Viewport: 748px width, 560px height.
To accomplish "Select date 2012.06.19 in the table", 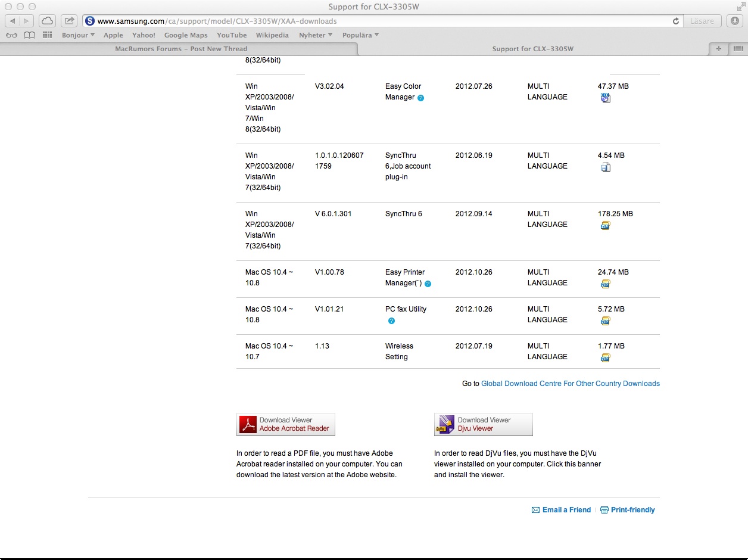I will click(x=474, y=155).
